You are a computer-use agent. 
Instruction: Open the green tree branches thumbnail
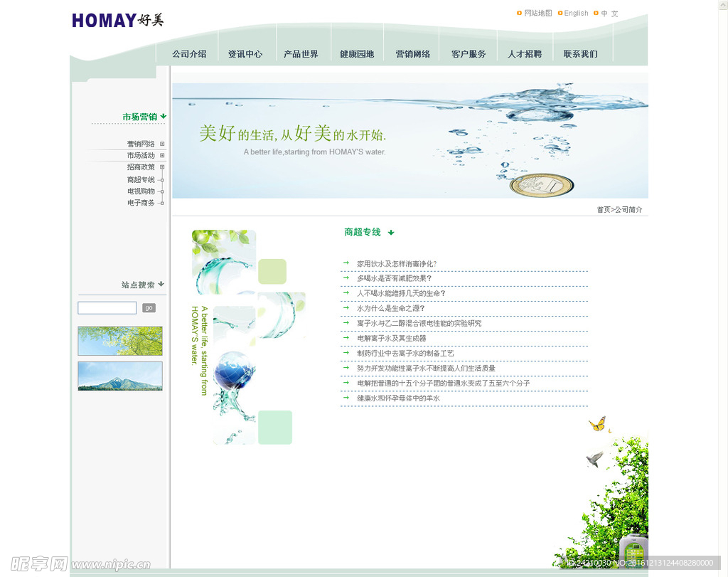coord(120,341)
